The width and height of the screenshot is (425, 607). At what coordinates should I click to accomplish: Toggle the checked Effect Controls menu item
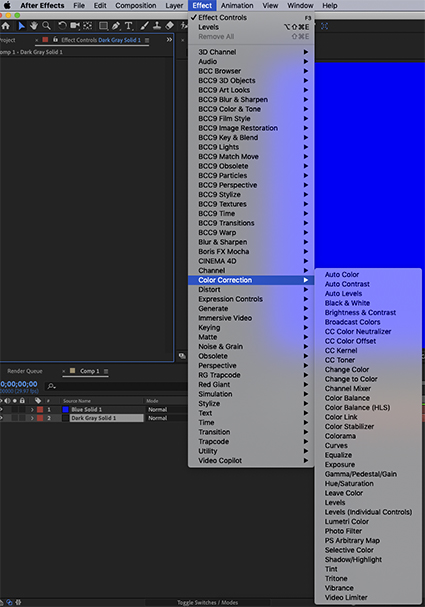pyautogui.click(x=251, y=17)
